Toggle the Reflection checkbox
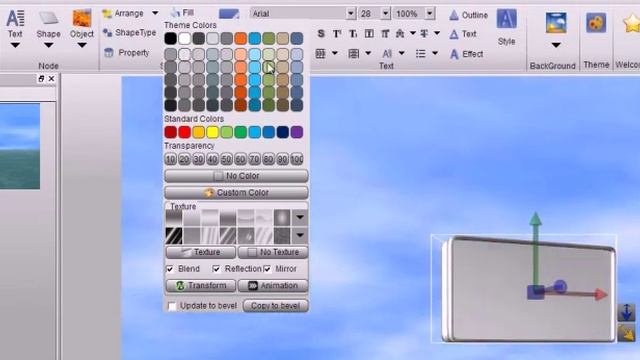The width and height of the screenshot is (640, 360). 216,269
